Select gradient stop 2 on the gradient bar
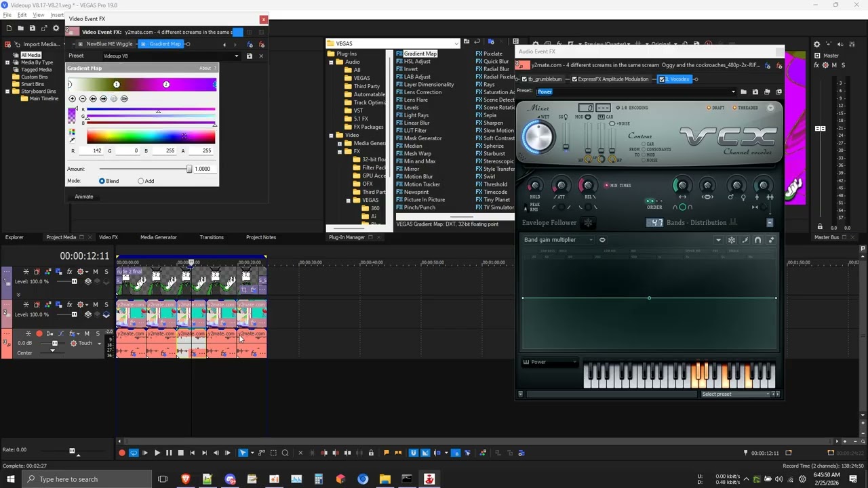Image resolution: width=868 pixels, height=488 pixels. [x=166, y=85]
